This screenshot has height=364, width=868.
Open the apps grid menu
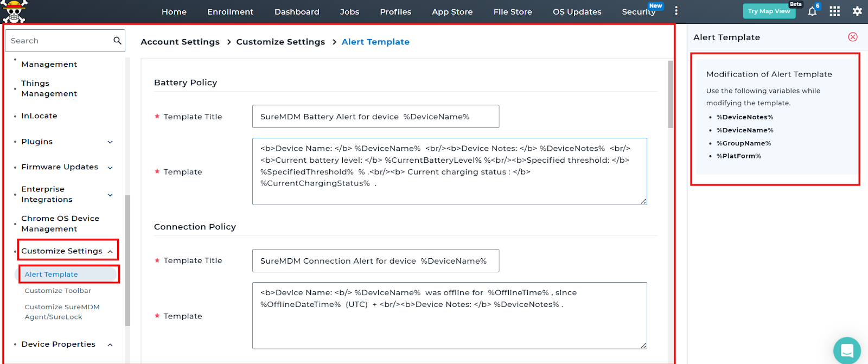(834, 11)
